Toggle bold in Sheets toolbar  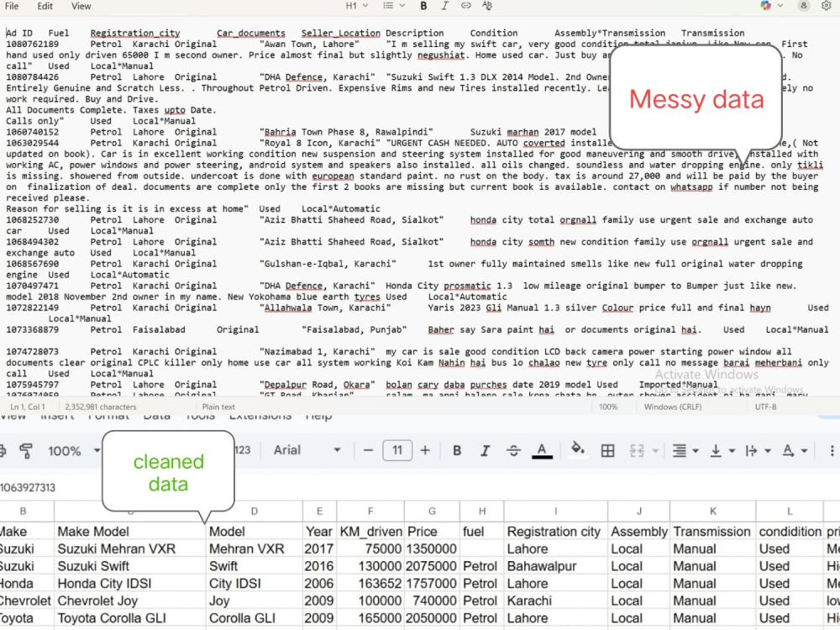(457, 450)
